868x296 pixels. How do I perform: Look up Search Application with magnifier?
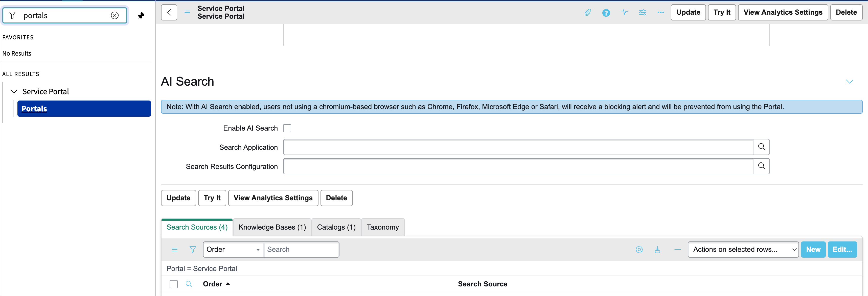pos(762,147)
